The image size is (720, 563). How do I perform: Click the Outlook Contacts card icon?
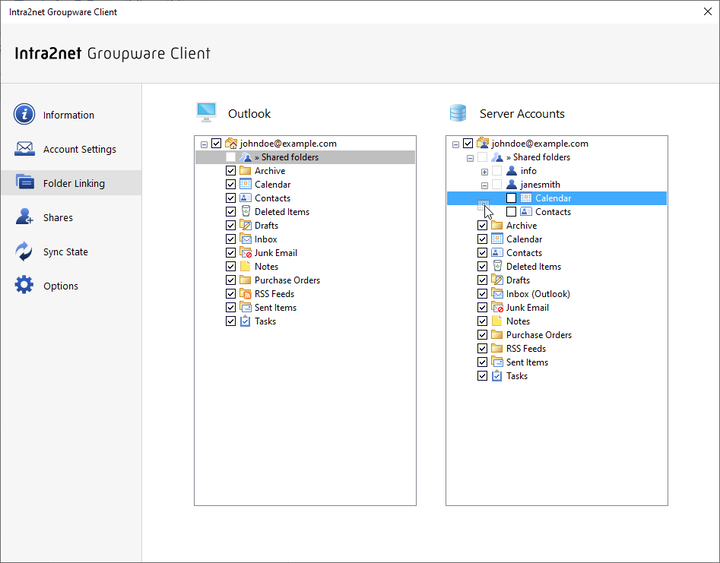point(245,198)
